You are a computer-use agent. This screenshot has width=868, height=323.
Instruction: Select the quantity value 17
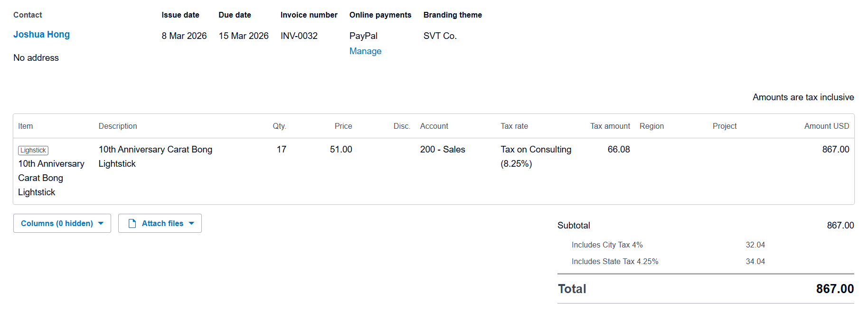click(281, 149)
